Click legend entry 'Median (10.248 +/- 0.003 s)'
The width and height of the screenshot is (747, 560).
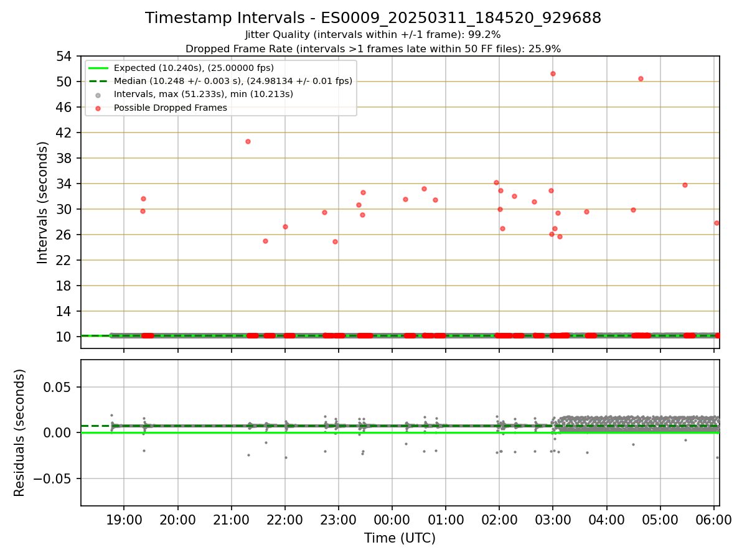(233, 81)
